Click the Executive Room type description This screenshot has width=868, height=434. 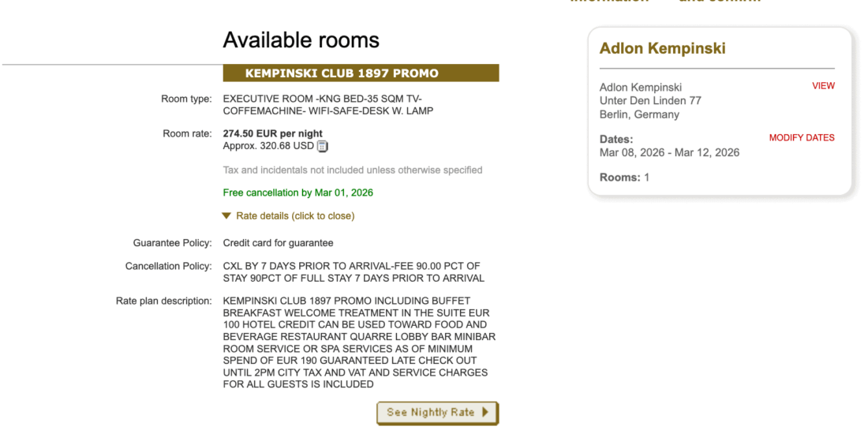[327, 105]
